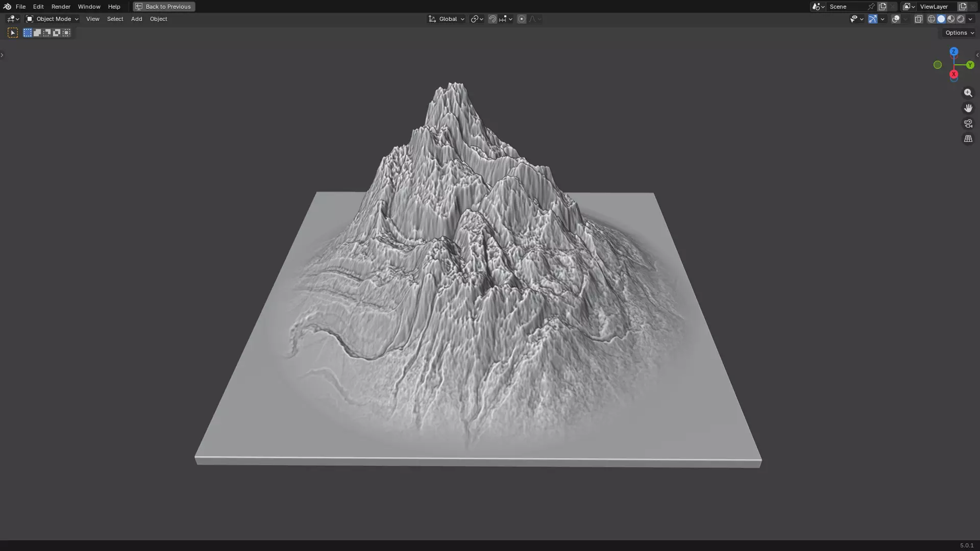This screenshot has width=980, height=551.
Task: Open the visibility and selectability dropdown
Action: coord(856,19)
